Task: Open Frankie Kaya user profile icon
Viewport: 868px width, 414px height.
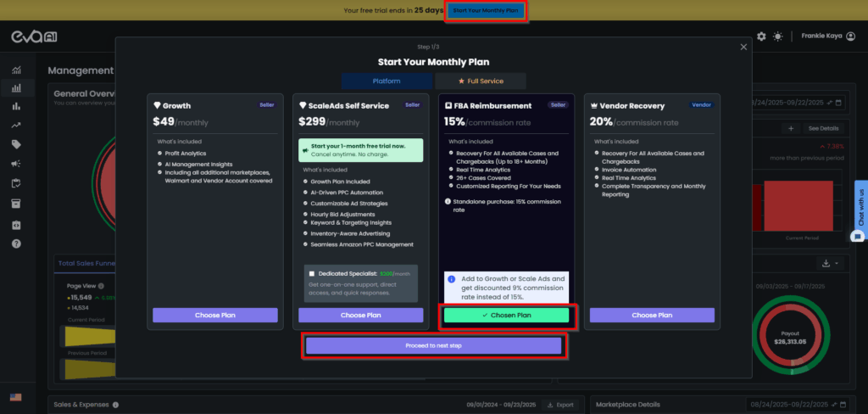Action: coord(851,36)
